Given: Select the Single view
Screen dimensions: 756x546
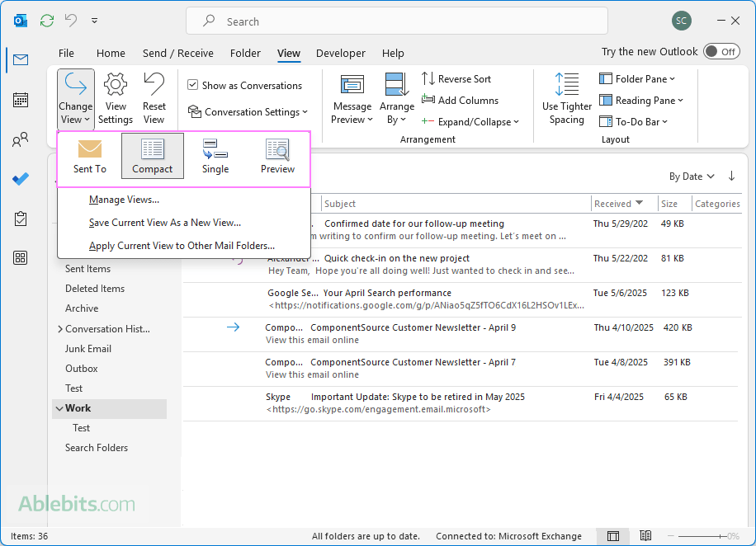Looking at the screenshot, I should point(215,157).
